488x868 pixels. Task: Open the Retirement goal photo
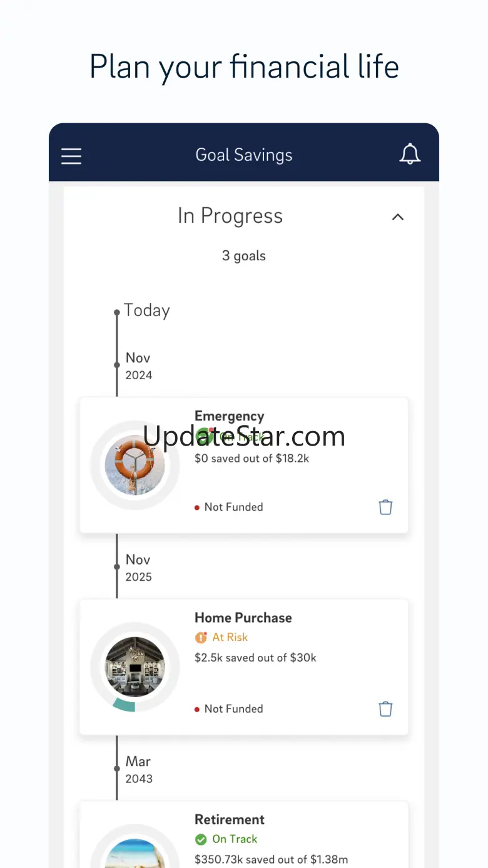coord(135,854)
